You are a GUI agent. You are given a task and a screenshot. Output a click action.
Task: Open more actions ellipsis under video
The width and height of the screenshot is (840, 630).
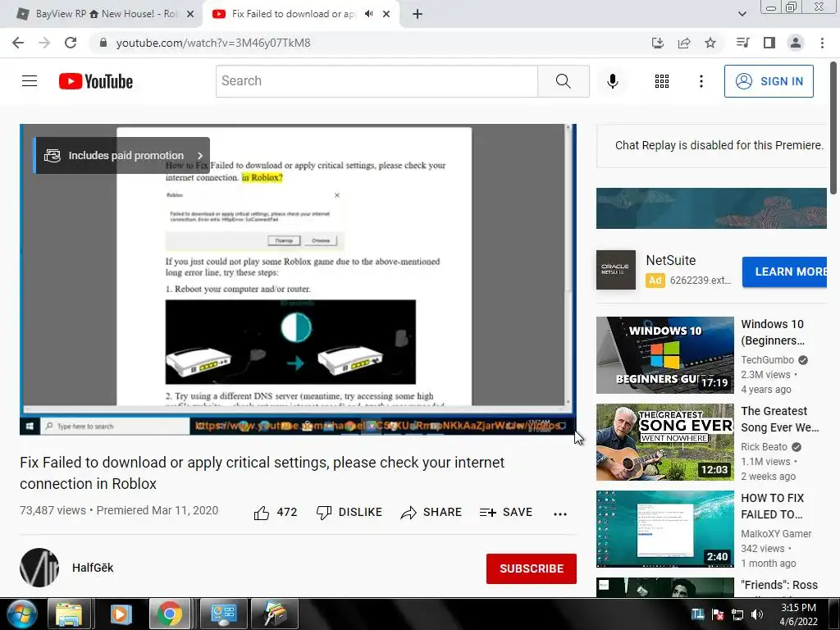tap(560, 514)
